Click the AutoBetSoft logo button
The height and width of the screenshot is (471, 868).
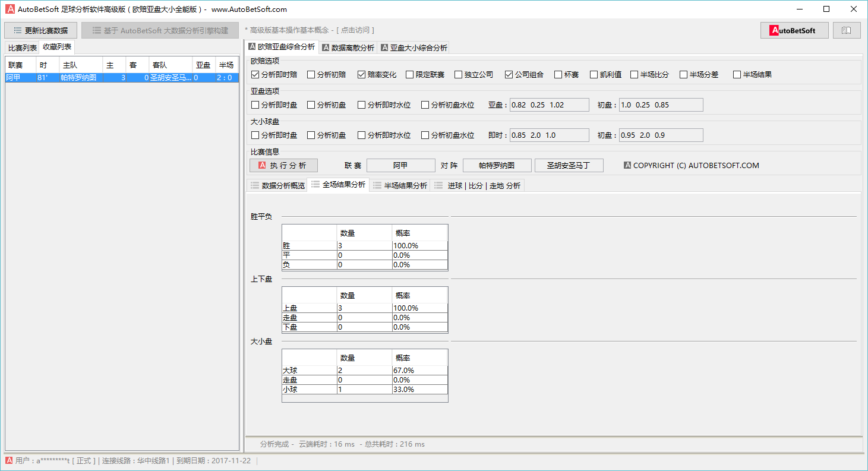tap(794, 30)
